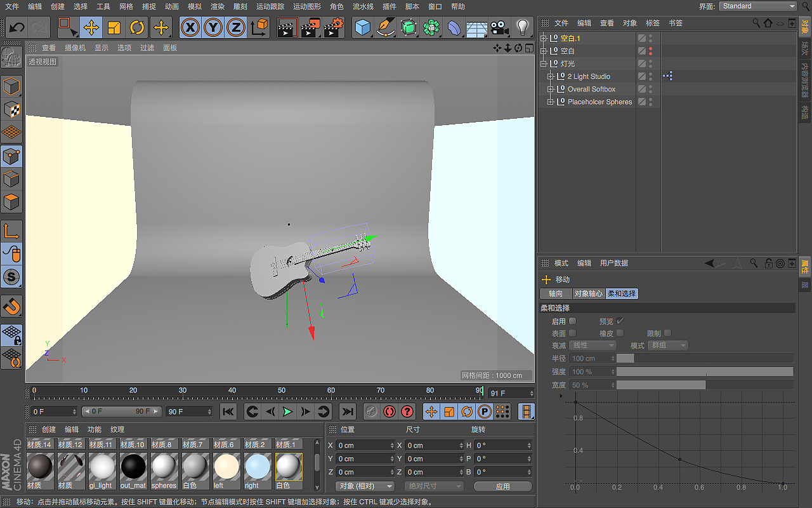This screenshot has height=508, width=812.
Task: Click the 应用 button
Action: 503,486
